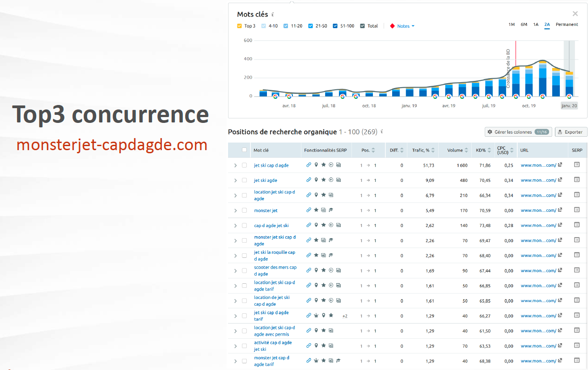Click video icon in jet ski agde row

tap(331, 180)
